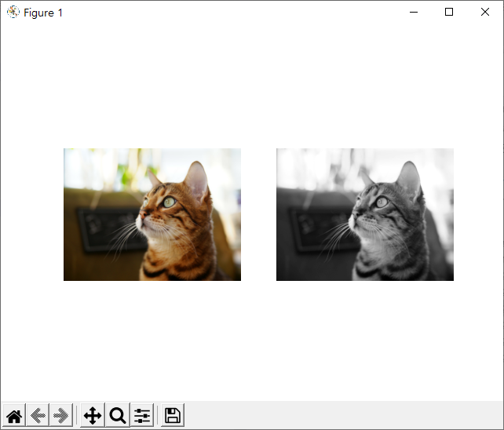This screenshot has width=504, height=430.
Task: Click the grayscale cat image
Action: [365, 214]
